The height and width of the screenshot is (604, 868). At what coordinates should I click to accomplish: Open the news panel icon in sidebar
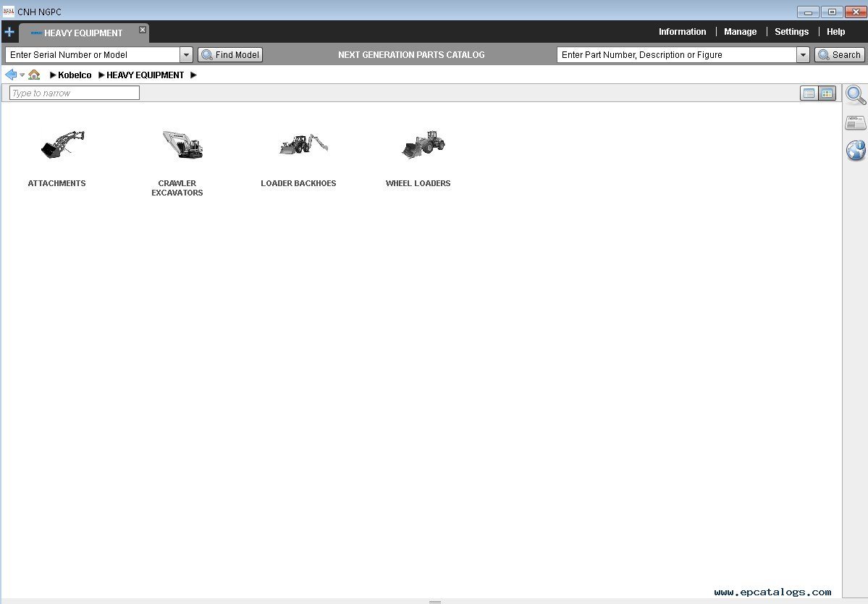point(856,122)
